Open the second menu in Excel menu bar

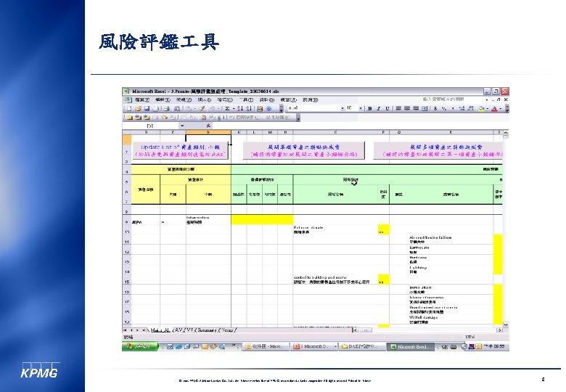click(163, 99)
